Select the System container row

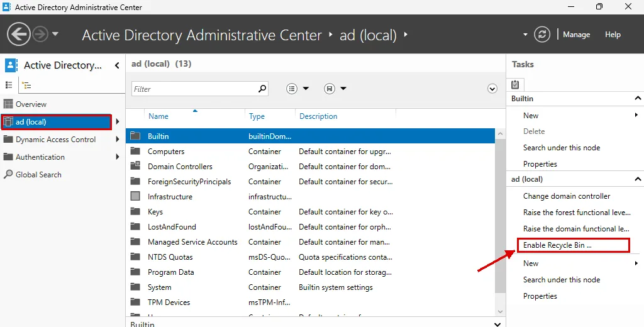click(311, 287)
